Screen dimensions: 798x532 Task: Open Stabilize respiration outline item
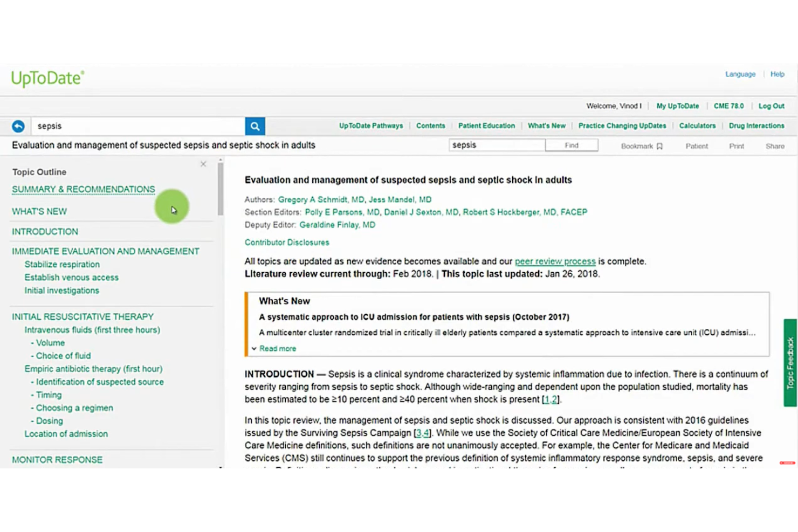coord(62,265)
